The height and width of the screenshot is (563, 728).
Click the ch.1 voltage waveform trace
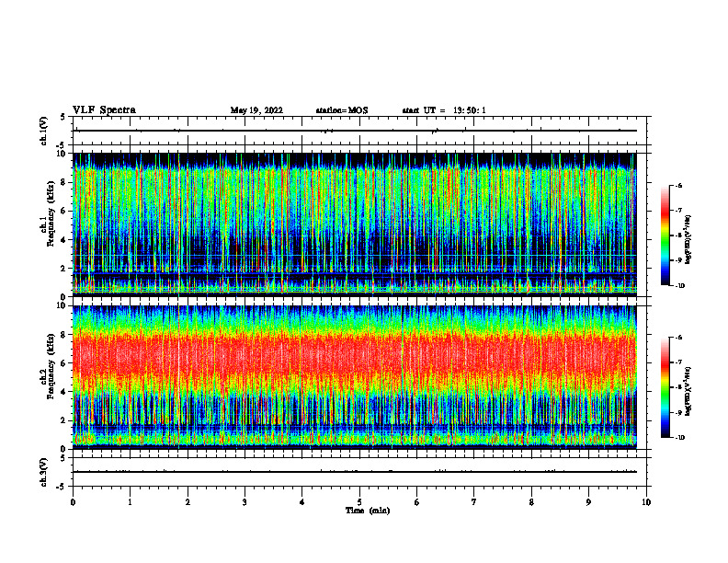point(355,131)
